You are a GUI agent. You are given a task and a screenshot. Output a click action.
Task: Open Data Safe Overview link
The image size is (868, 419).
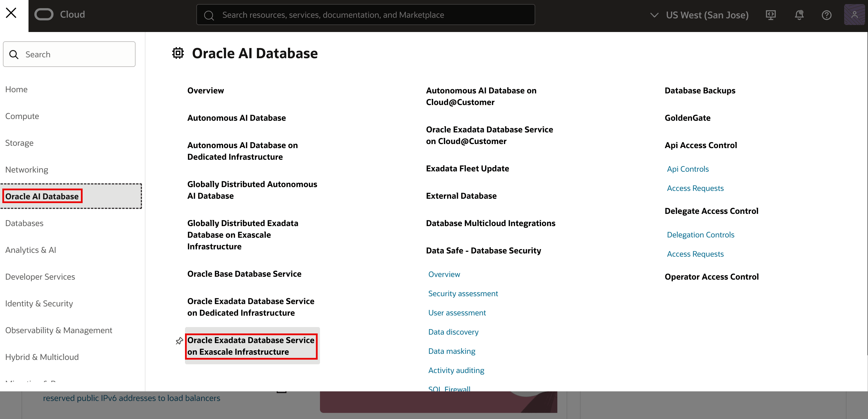pyautogui.click(x=444, y=274)
